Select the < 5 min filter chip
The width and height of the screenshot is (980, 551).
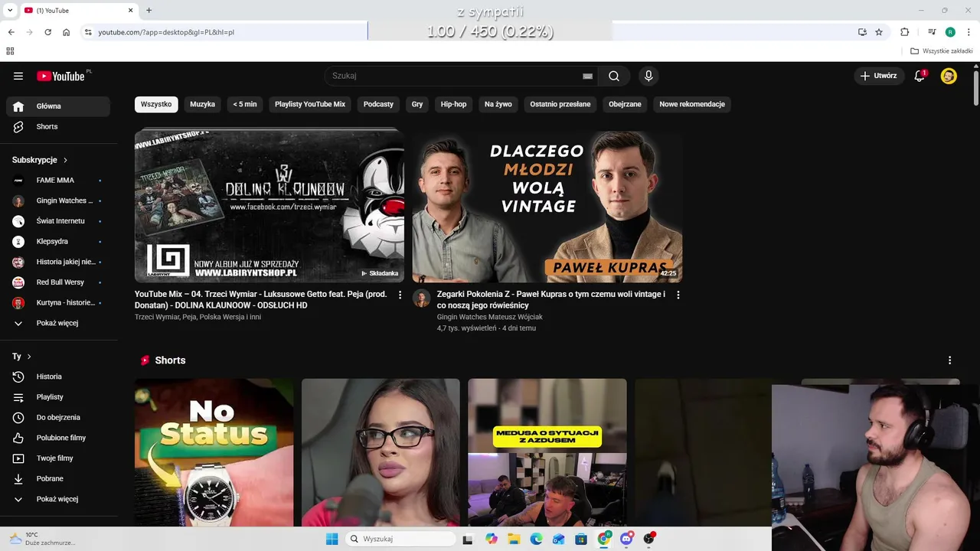tap(245, 104)
